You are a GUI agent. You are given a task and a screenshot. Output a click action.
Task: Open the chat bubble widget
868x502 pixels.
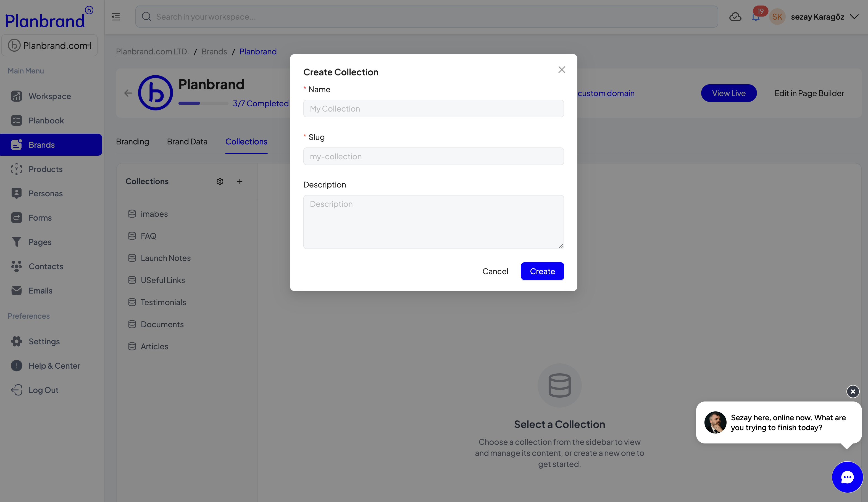847,477
